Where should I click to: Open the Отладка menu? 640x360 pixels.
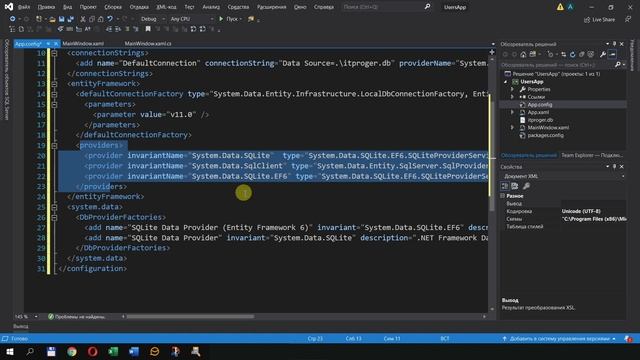(x=139, y=7)
